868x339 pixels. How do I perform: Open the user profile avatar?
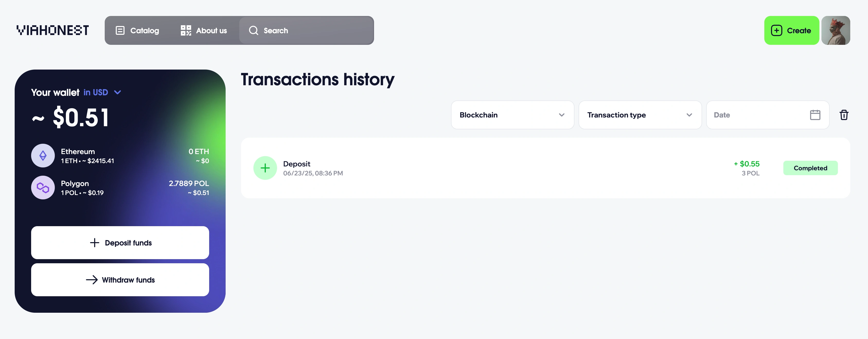(x=835, y=30)
